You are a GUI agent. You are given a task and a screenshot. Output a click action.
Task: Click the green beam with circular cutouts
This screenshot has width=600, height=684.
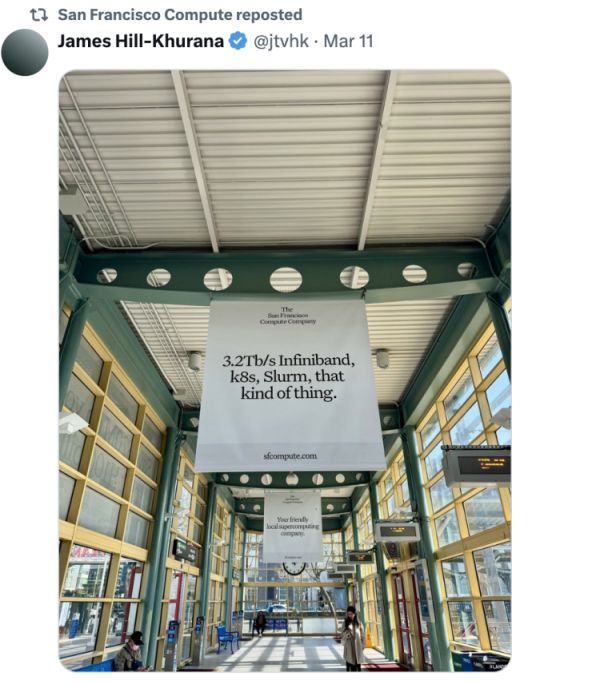tap(285, 277)
